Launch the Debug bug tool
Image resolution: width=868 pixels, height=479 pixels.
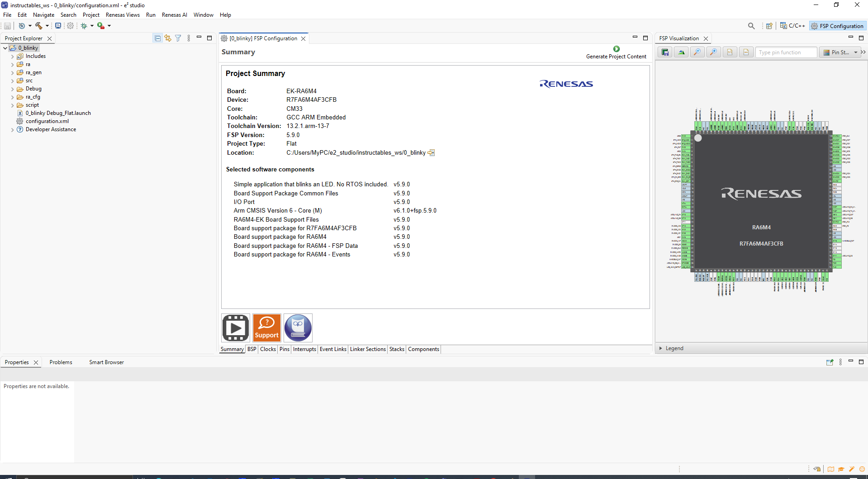(x=83, y=26)
